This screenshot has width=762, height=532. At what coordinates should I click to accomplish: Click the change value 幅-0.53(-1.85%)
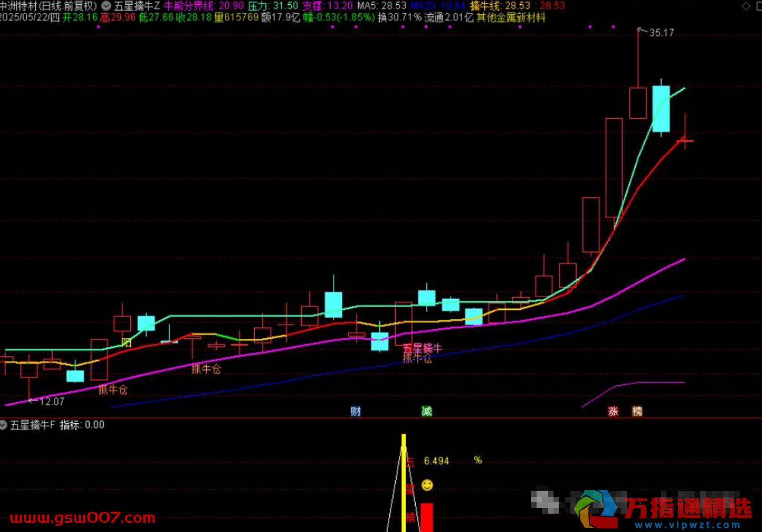pos(339,18)
